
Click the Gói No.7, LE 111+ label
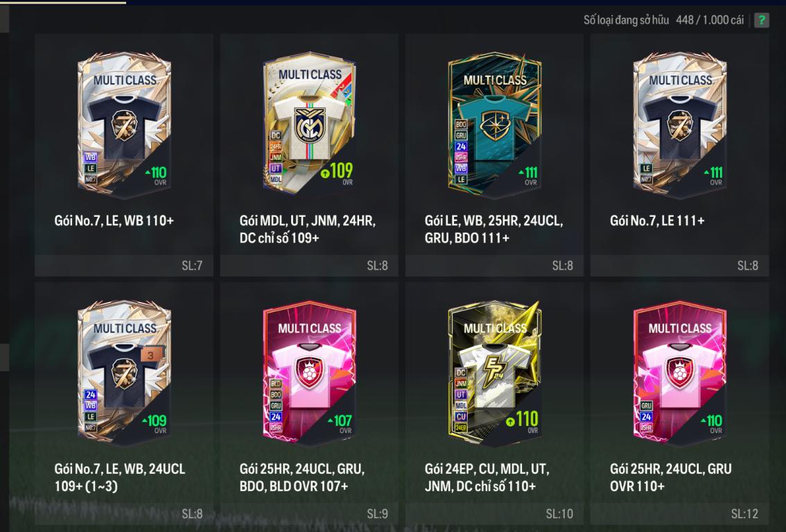[x=657, y=220]
